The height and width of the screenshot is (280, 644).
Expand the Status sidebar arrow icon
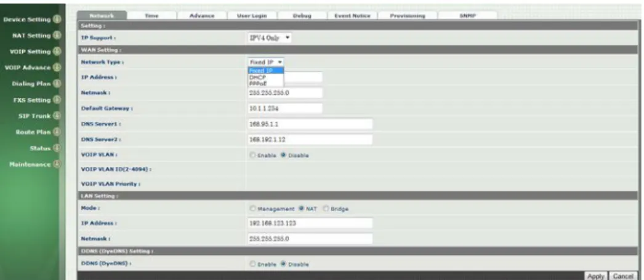[57, 148]
